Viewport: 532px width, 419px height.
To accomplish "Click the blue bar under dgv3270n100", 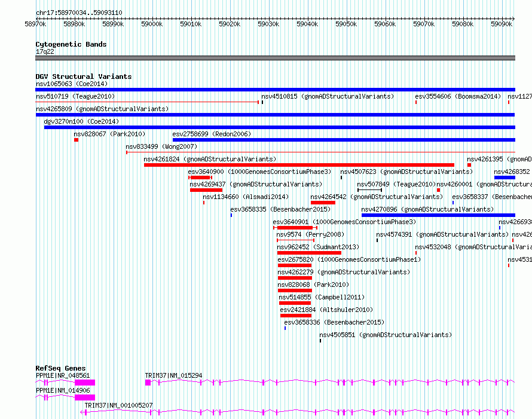I will (280, 127).
